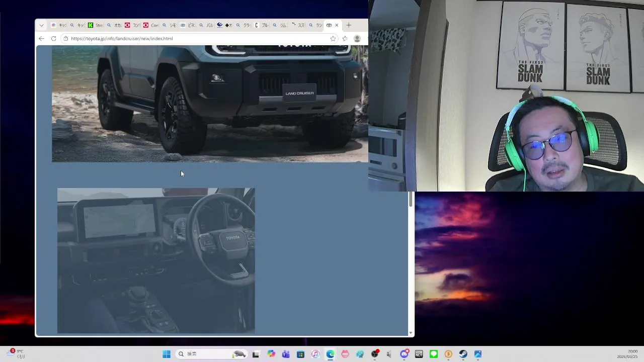Expand the tab actions dropdown
This screenshot has width=644, height=362.
tap(41, 25)
